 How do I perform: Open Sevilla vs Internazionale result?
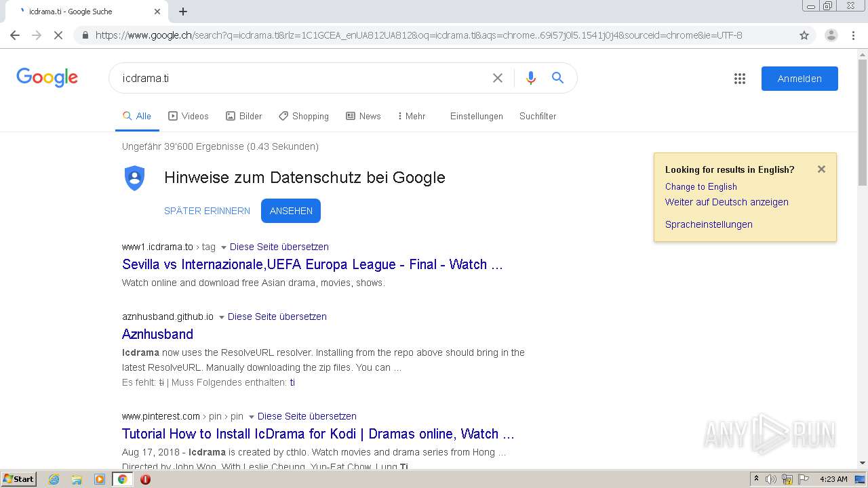pyautogui.click(x=313, y=264)
